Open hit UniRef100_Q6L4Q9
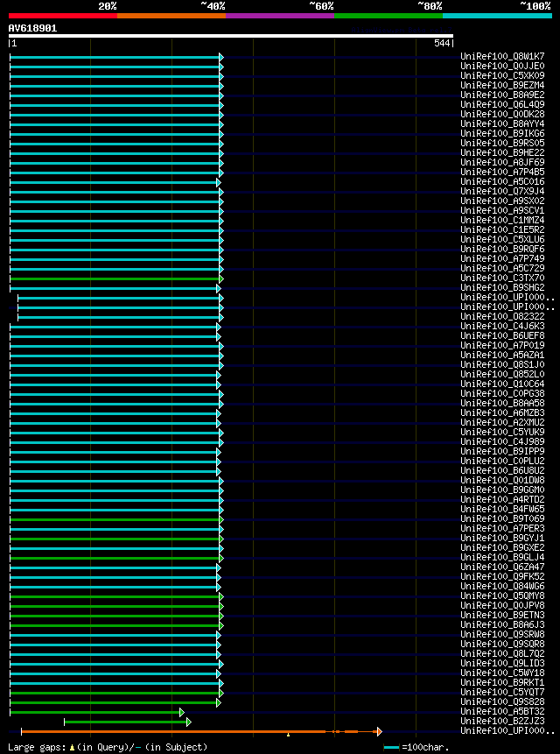Image resolution: width=560 pixels, height=754 pixels. pos(502,104)
